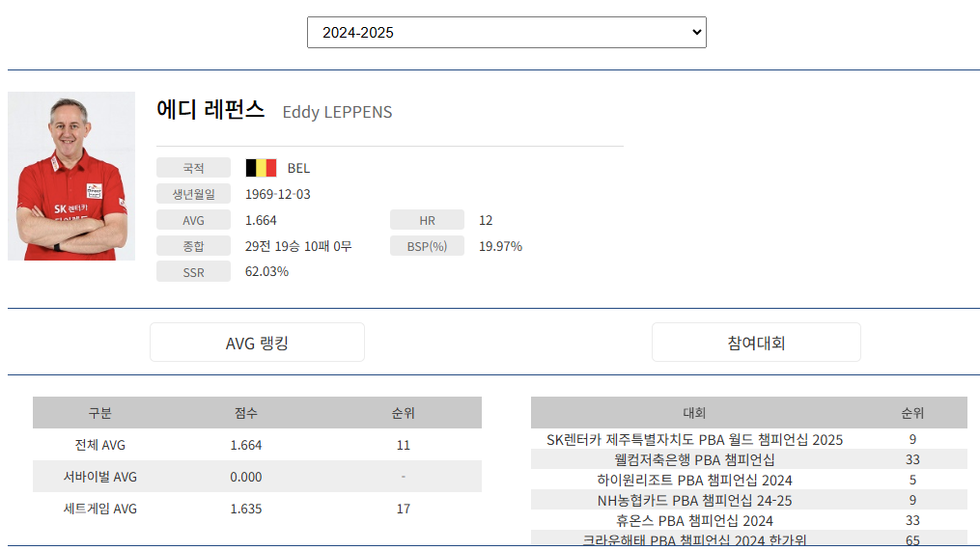Click the 국적 label

click(193, 168)
